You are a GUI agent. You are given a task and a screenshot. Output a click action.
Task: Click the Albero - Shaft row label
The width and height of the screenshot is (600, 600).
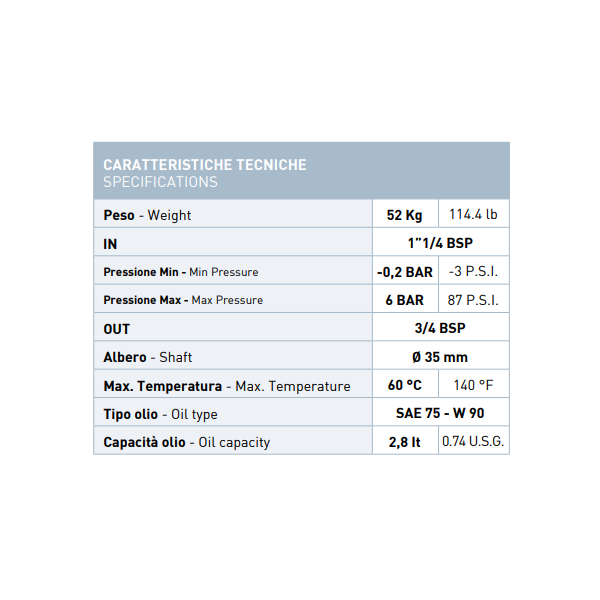click(x=148, y=357)
